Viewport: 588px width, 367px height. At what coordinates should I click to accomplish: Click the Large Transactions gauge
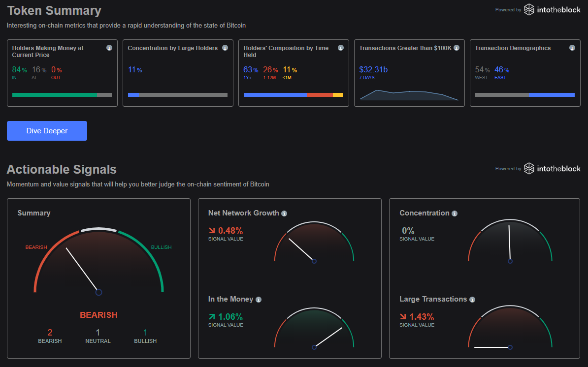pyautogui.click(x=510, y=327)
